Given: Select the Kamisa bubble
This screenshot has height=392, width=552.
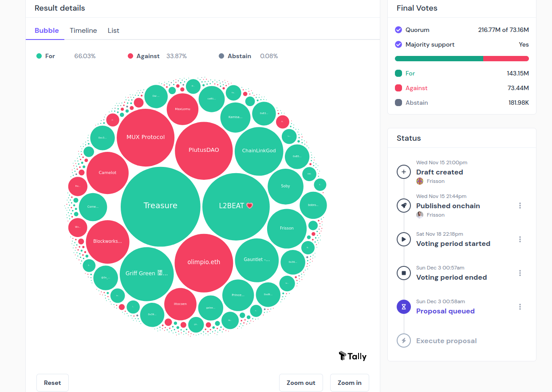Looking at the screenshot, I should (x=235, y=118).
